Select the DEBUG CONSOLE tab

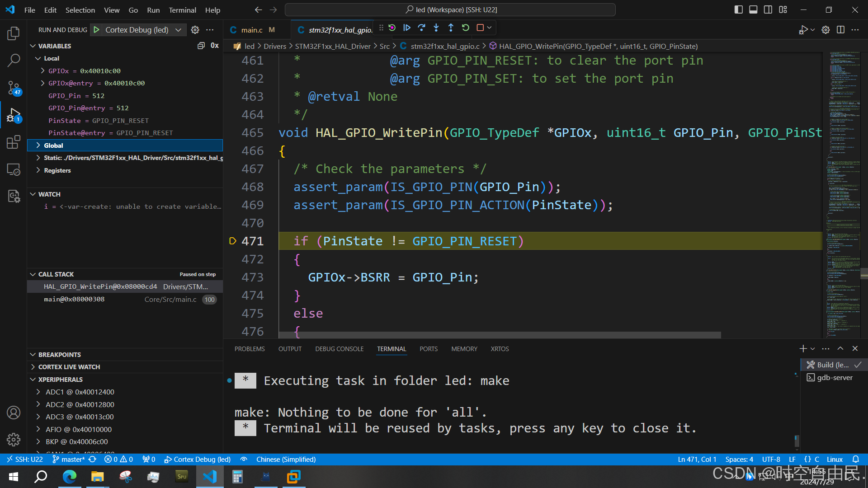pyautogui.click(x=339, y=348)
